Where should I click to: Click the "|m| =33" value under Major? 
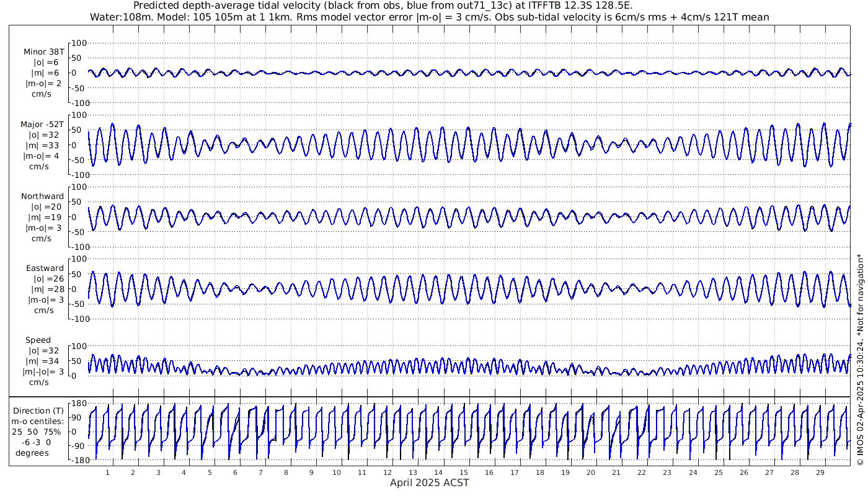43,146
